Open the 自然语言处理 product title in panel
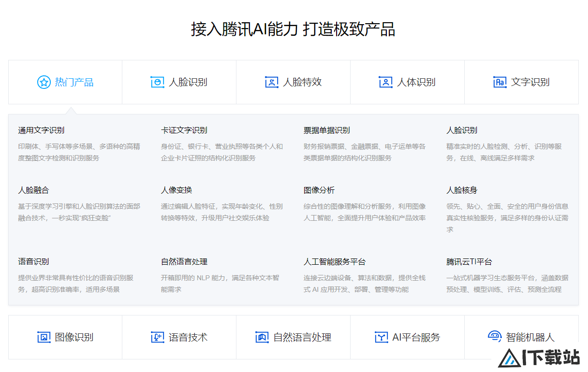Screen dimensions: 588x372 [184, 261]
